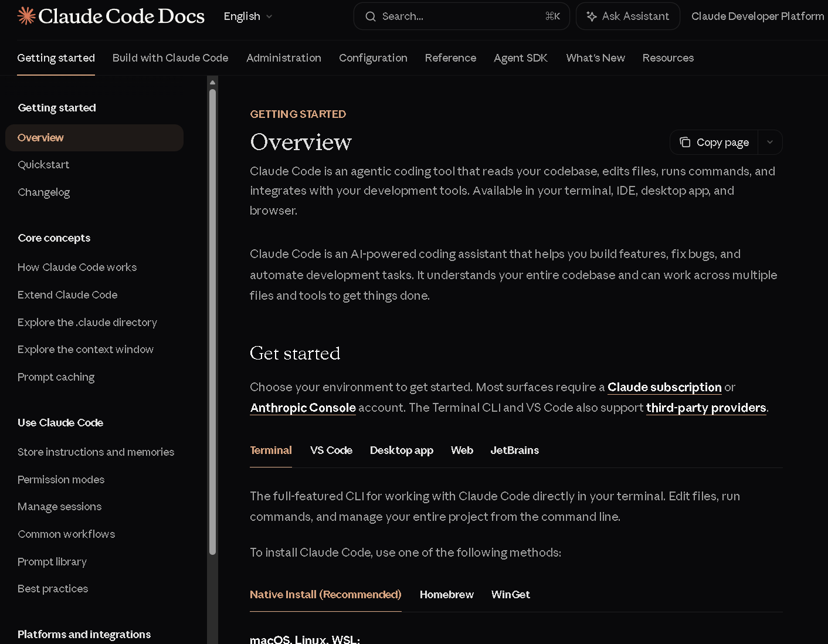Switch to Build with Claude Code tab
The width and height of the screenshot is (828, 644).
pyautogui.click(x=171, y=58)
